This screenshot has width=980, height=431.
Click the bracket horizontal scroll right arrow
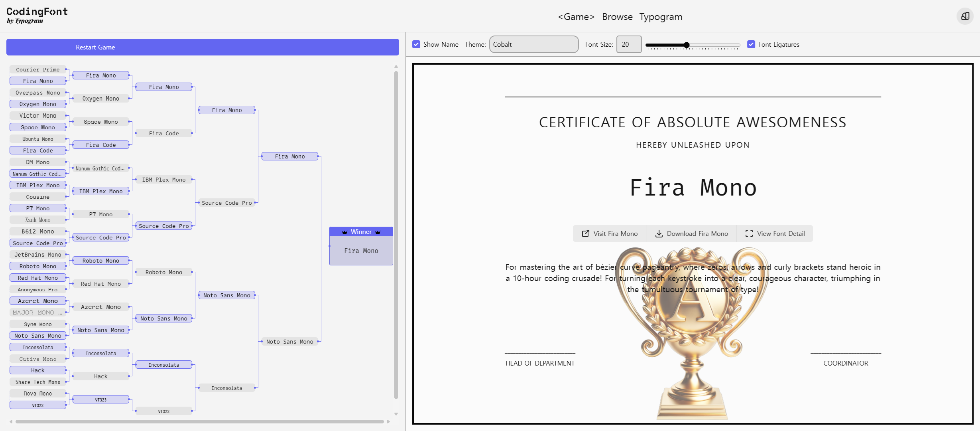coord(388,421)
